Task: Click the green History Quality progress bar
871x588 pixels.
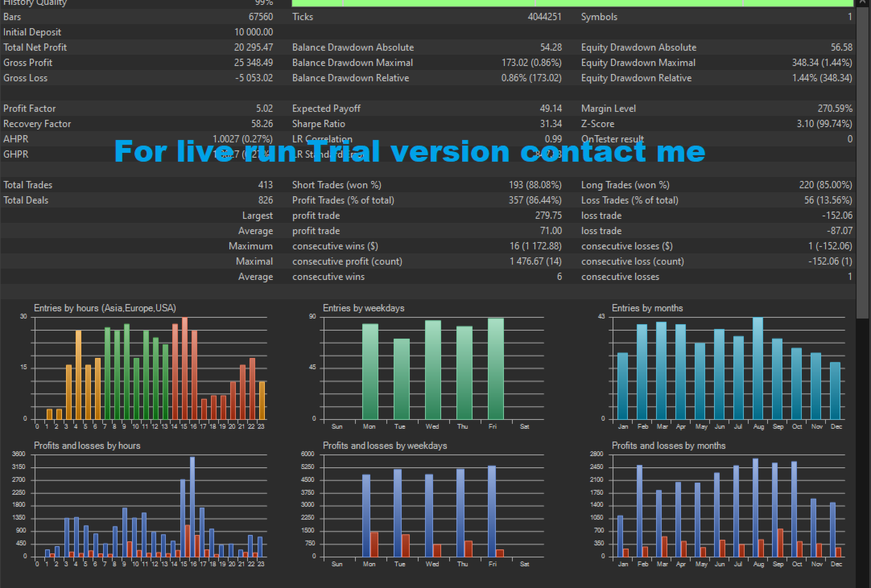Action: point(572,2)
